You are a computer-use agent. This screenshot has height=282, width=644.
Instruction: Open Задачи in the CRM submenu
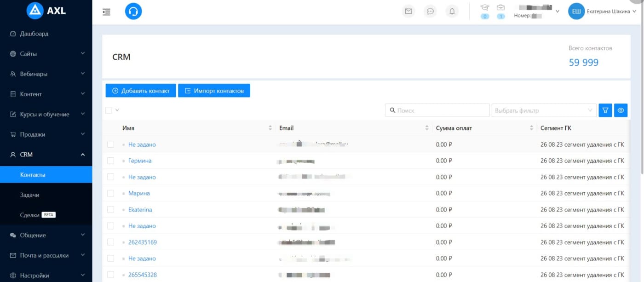30,195
